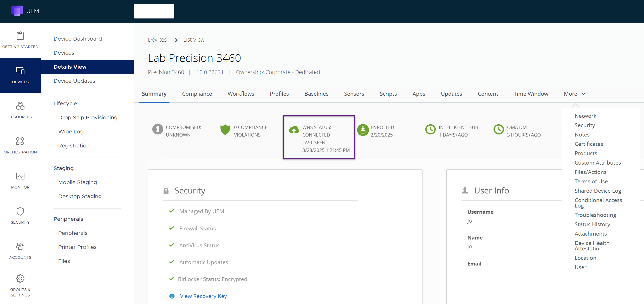Click the View Recovery Key link
The image size is (644, 304).
(203, 296)
